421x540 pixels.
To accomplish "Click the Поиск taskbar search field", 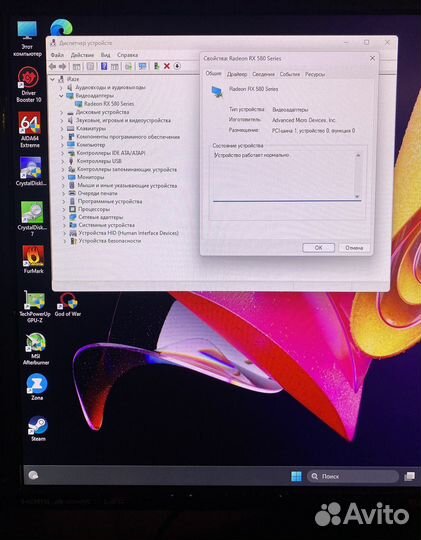I will tap(352, 476).
